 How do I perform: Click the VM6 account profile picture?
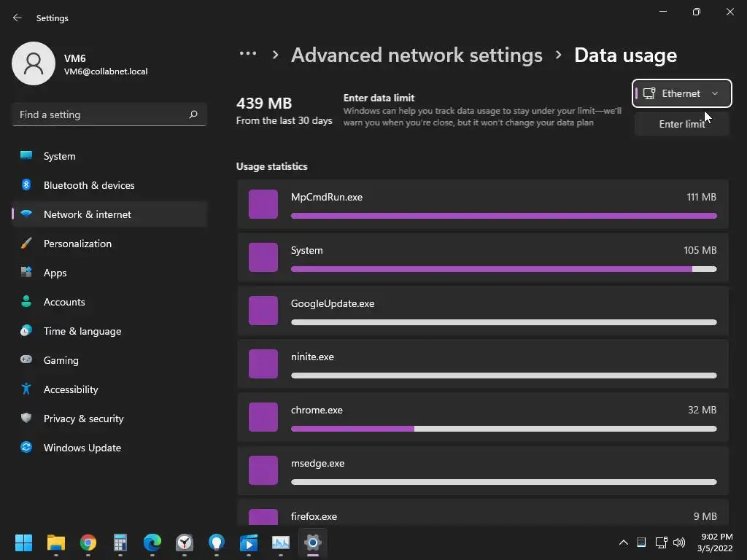34,63
